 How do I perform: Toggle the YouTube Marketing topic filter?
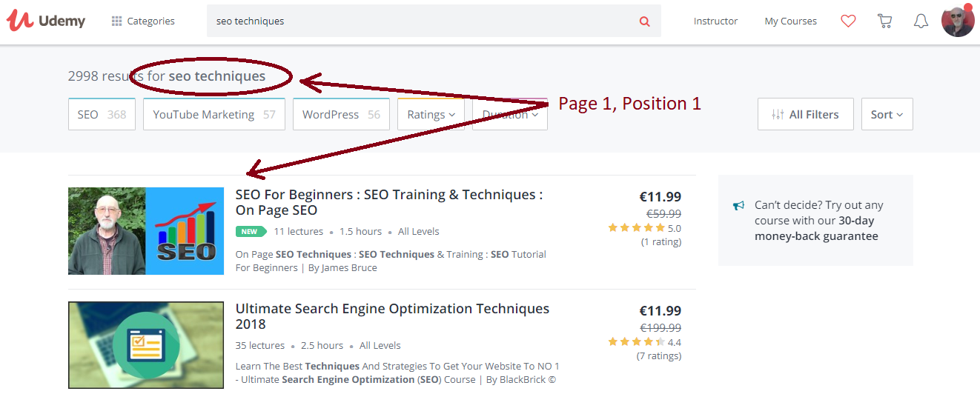click(x=213, y=115)
